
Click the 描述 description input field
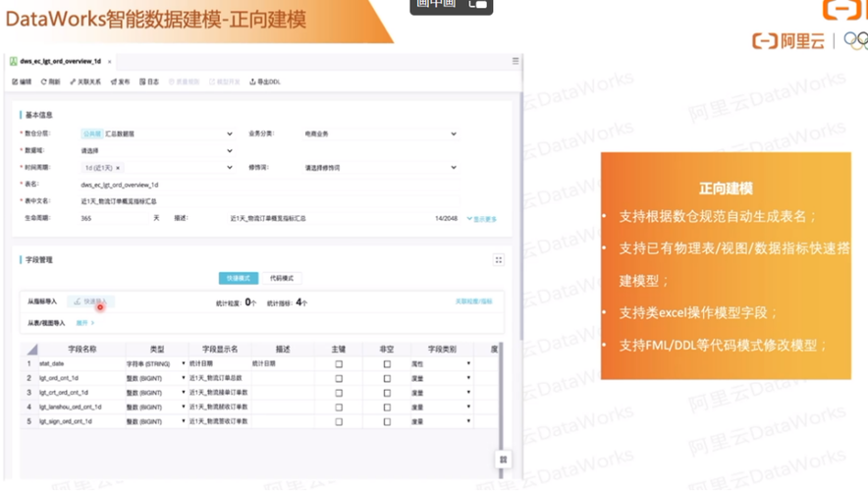tap(344, 219)
